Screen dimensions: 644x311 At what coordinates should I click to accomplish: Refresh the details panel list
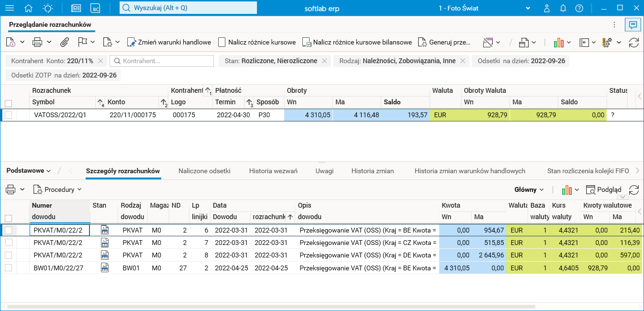coord(634,189)
